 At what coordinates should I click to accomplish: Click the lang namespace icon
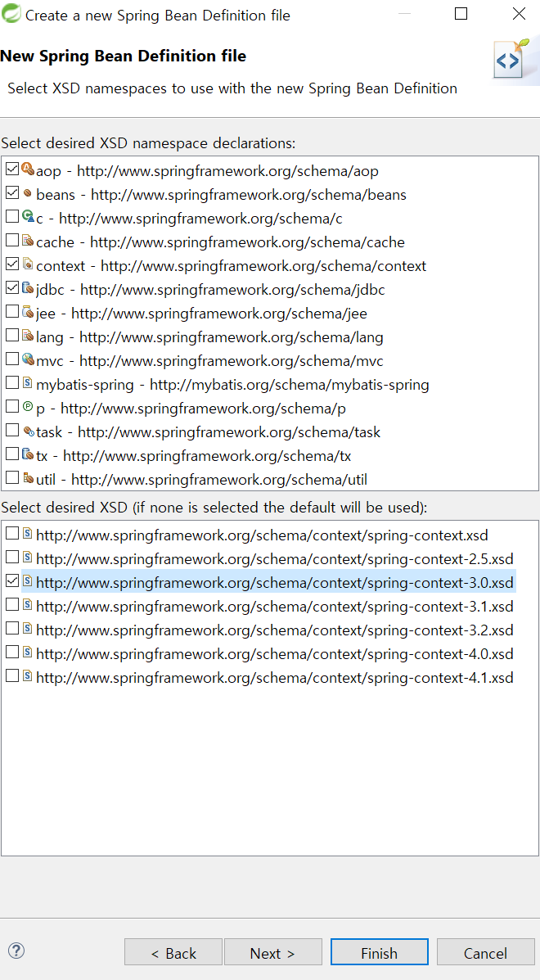tap(28, 336)
